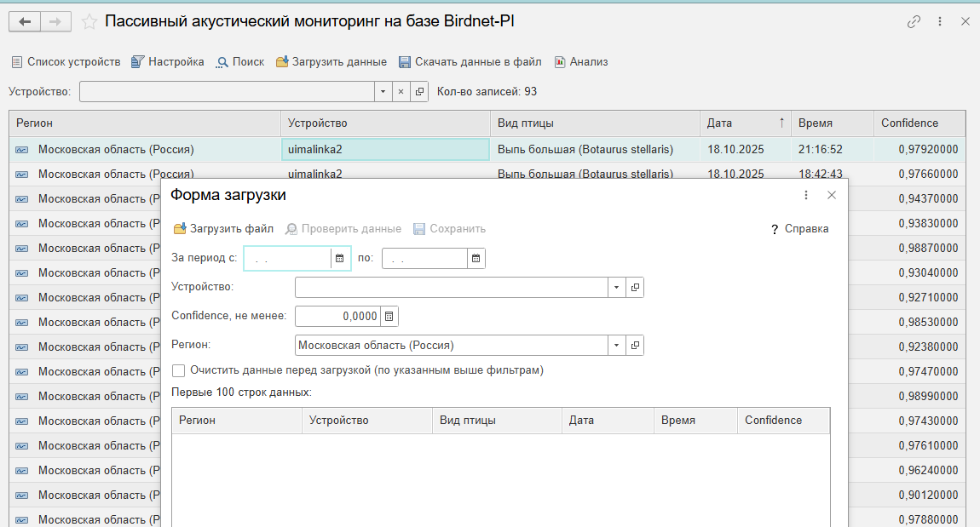Clear the main device filter field
Screen dimensions: 980x527
401,91
